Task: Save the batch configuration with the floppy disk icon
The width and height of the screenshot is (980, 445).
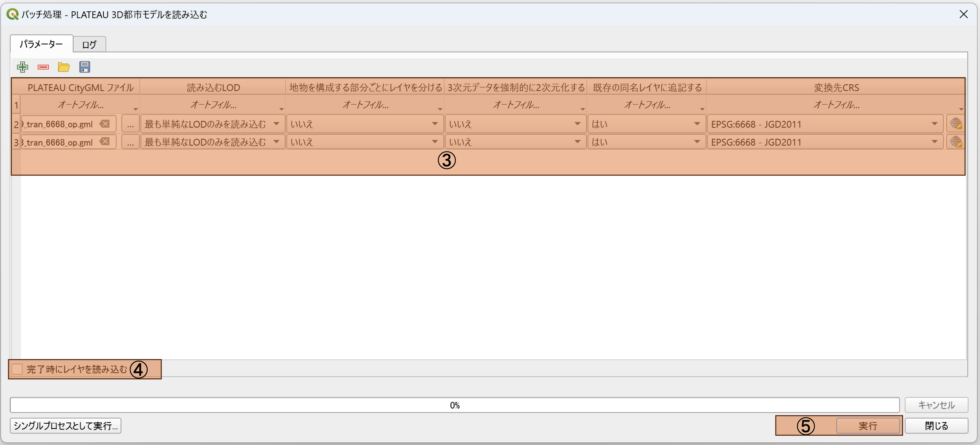Action: [x=84, y=67]
